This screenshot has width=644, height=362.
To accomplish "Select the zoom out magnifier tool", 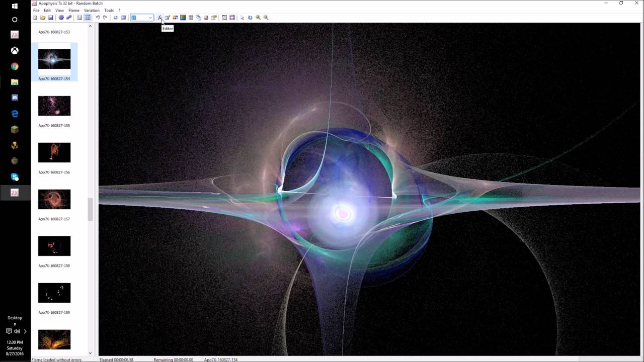I will point(266,18).
